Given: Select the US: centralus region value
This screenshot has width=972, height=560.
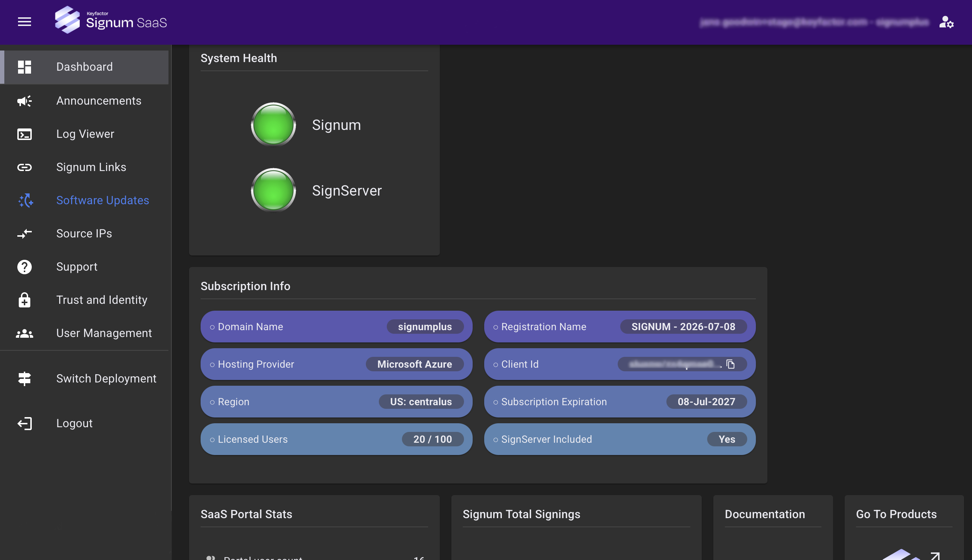Looking at the screenshot, I should click(x=421, y=402).
